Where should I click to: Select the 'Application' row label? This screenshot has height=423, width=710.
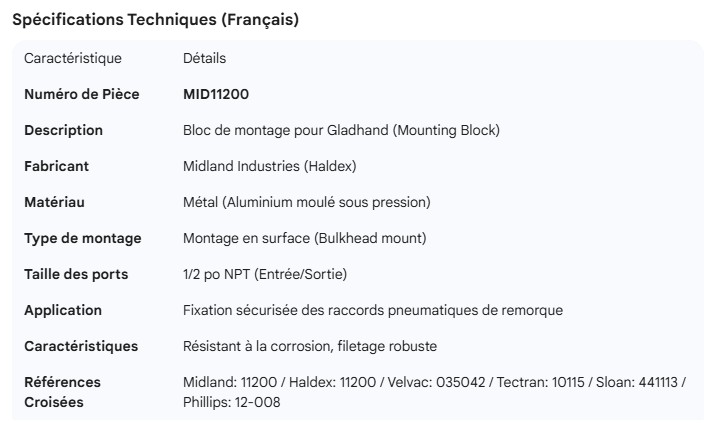click(x=63, y=310)
